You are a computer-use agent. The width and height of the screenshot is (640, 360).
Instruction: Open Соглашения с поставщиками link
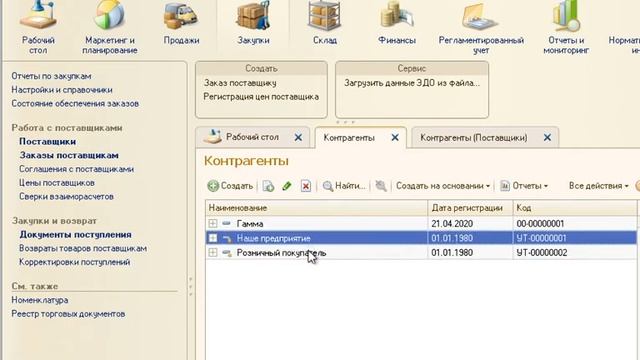coord(76,169)
